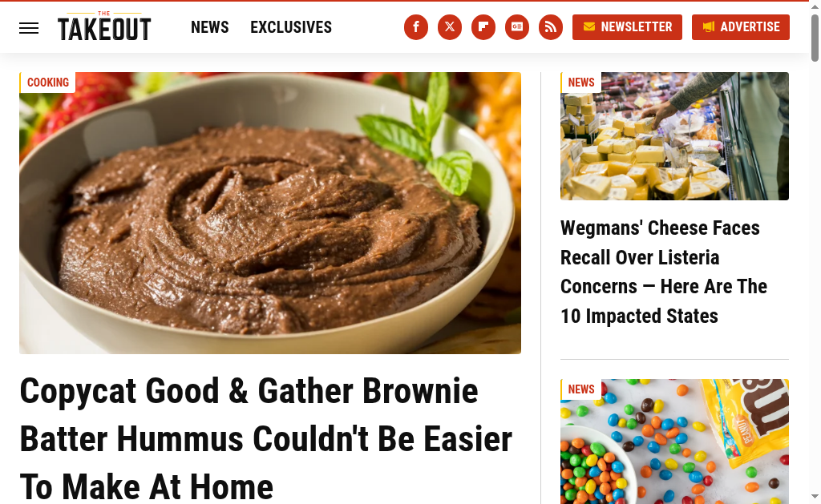Click the megaphone icon in Advertise button
This screenshot has width=821, height=504.
(x=709, y=26)
